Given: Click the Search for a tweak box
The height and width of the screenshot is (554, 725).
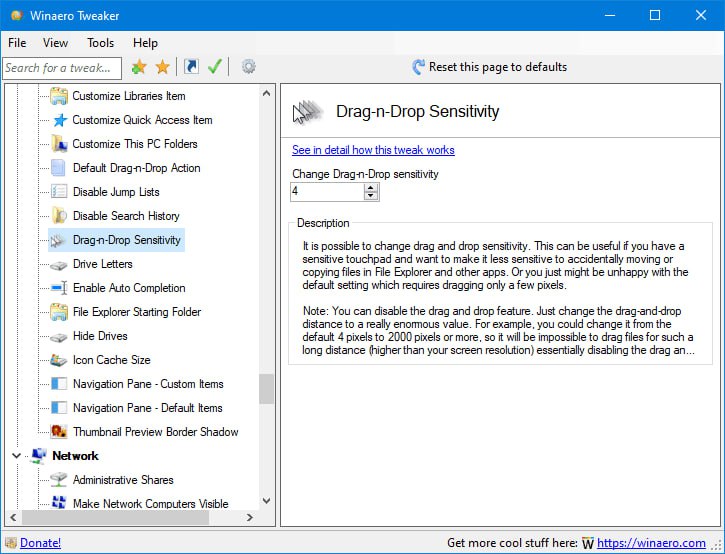Looking at the screenshot, I should pos(61,68).
